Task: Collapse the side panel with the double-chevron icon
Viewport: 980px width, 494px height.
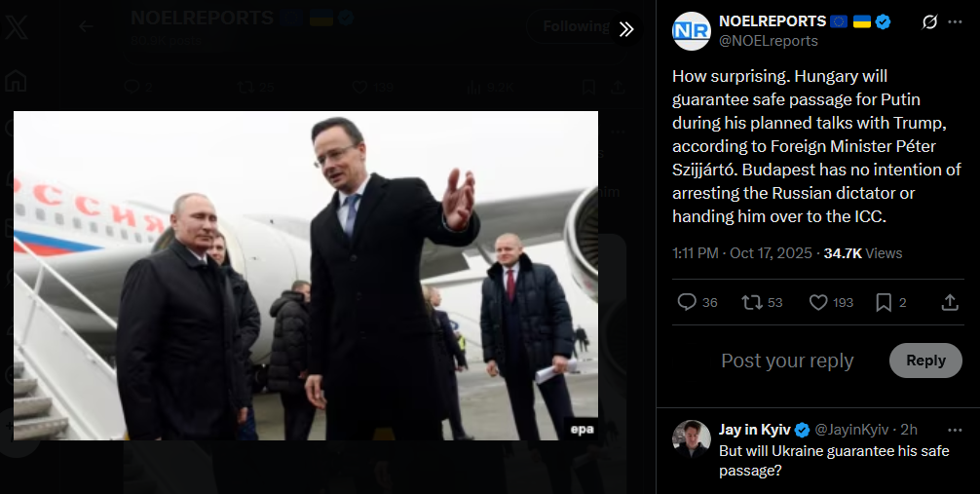Action: [626, 29]
